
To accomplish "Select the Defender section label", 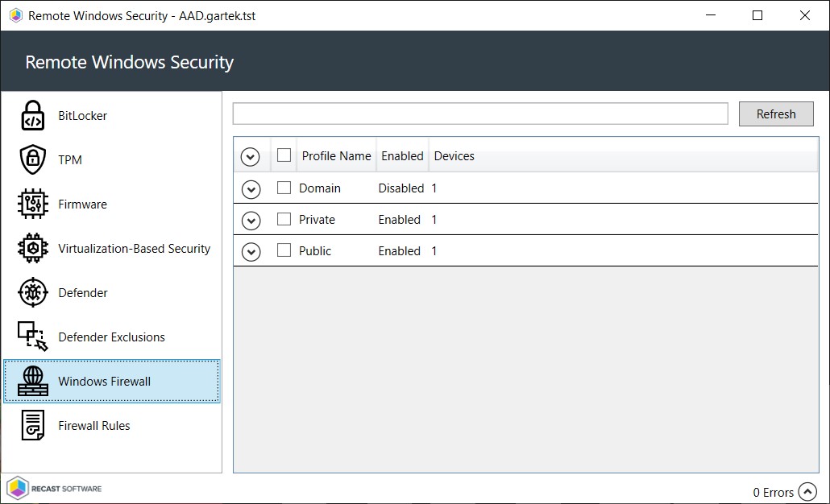I will coord(83,292).
